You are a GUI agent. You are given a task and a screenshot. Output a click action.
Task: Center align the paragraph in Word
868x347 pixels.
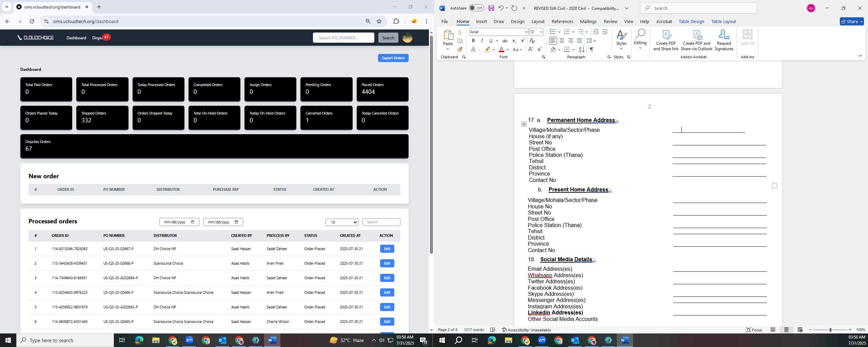click(562, 41)
